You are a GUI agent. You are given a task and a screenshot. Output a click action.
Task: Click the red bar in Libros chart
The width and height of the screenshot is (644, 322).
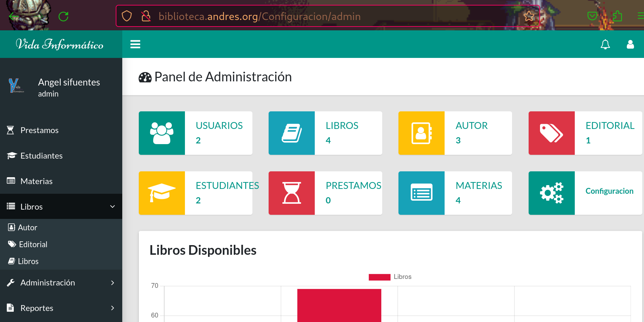pos(339,305)
